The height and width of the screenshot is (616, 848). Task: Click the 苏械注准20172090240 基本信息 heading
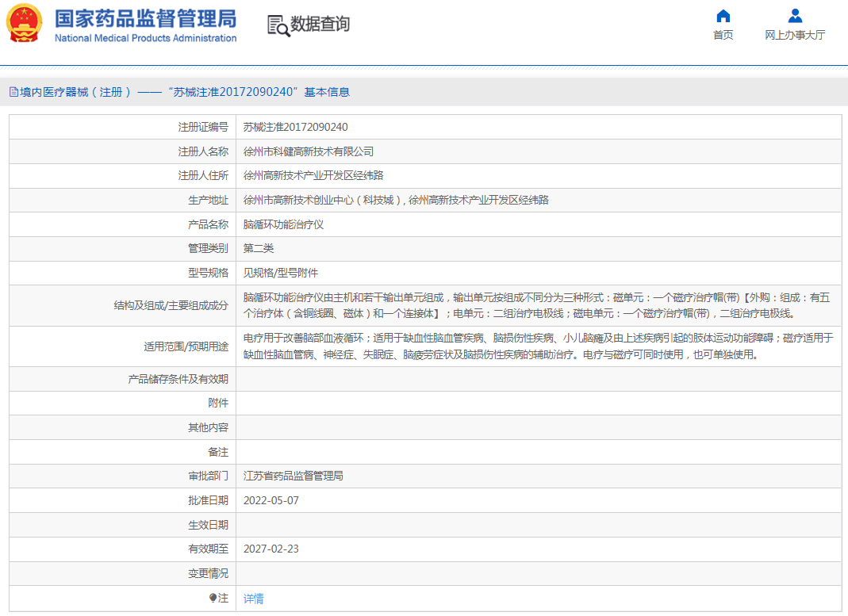[x=263, y=92]
